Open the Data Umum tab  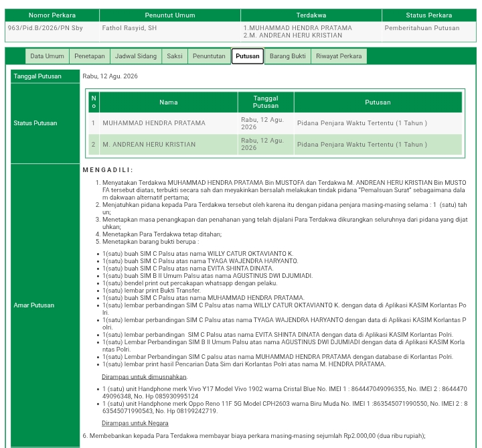(x=47, y=56)
